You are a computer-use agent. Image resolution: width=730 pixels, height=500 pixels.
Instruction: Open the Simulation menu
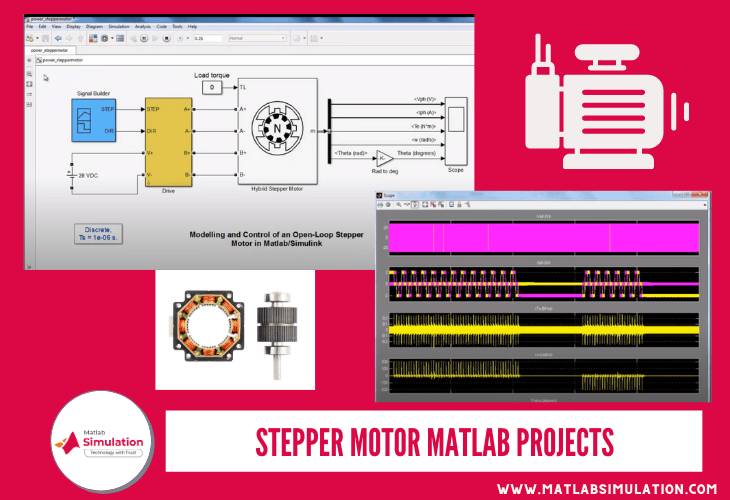(119, 27)
